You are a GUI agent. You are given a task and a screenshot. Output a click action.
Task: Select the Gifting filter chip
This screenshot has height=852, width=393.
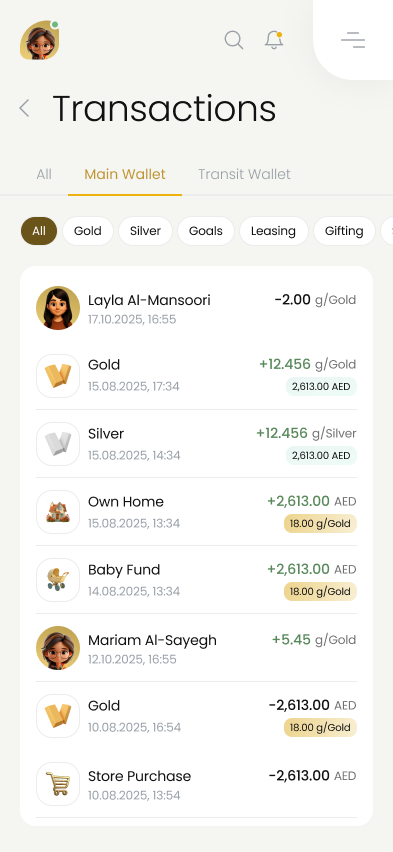(x=344, y=231)
